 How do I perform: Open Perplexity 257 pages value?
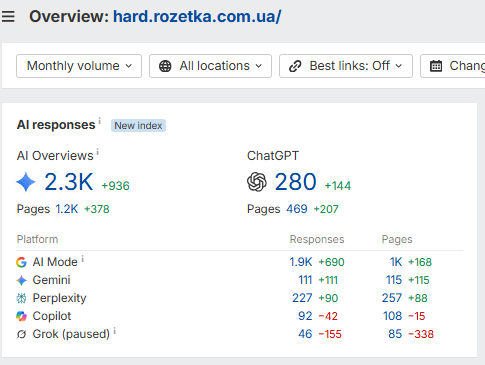coord(392,298)
